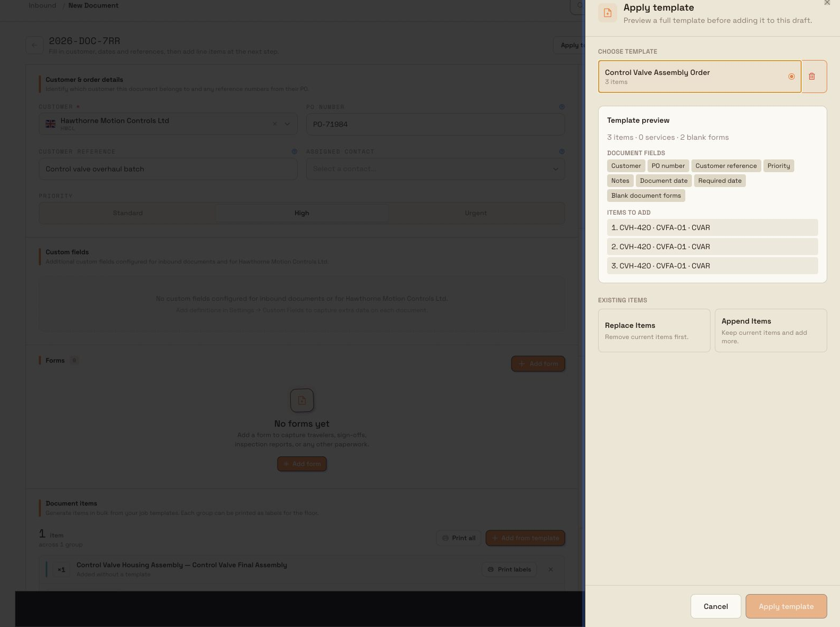This screenshot has width=840, height=627.
Task: Click the printer icon in Print labels
Action: [x=491, y=570]
